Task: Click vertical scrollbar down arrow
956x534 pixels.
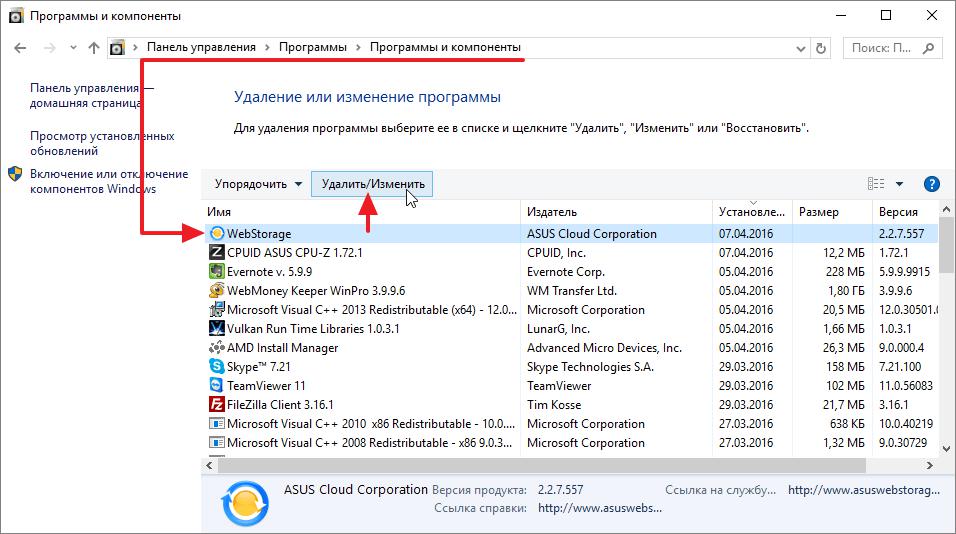Action: tap(946, 449)
